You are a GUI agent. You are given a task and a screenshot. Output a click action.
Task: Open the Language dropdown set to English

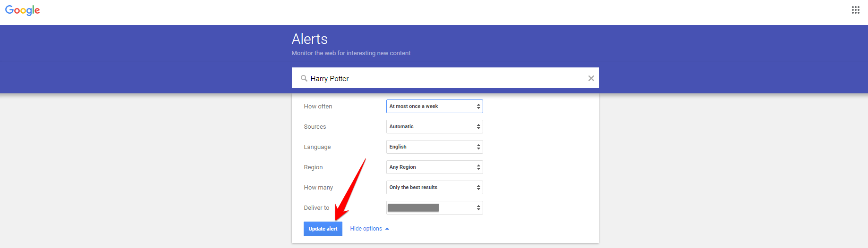pyautogui.click(x=434, y=147)
